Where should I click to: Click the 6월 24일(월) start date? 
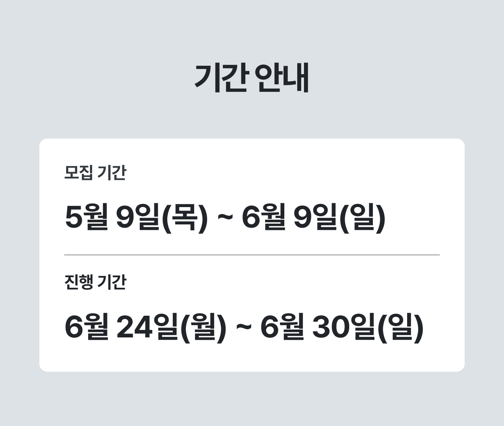[x=146, y=328]
